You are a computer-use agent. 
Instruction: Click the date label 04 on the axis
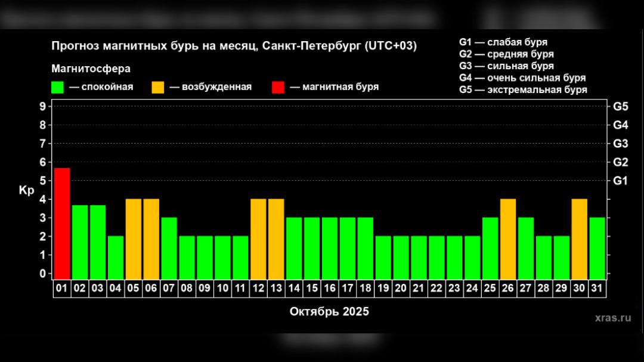(x=116, y=288)
